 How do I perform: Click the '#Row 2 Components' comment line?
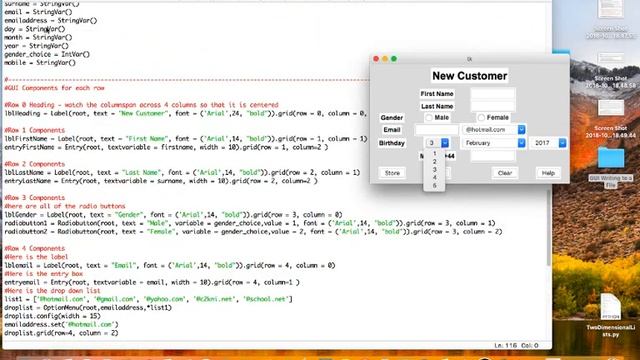35,164
